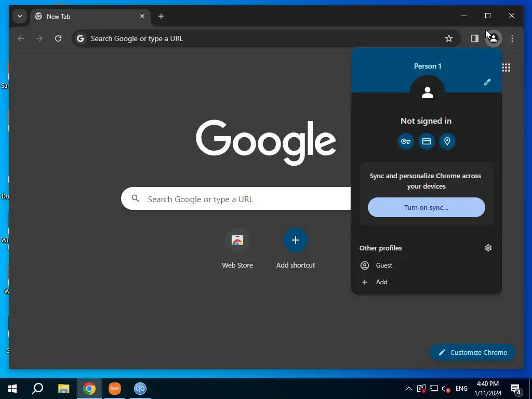Show hidden system tray icons
532x399 pixels.
tap(409, 389)
